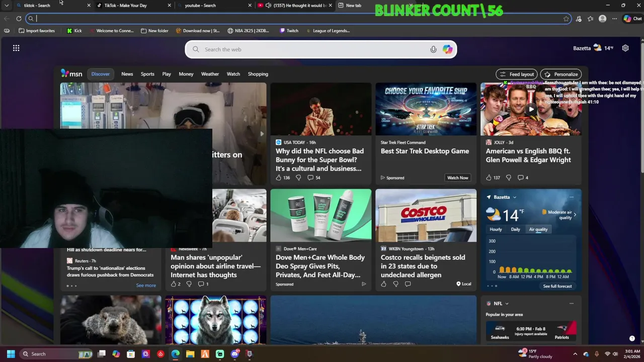This screenshot has height=362, width=644.
Task: Open the Twitch bookmark
Action: (x=289, y=31)
